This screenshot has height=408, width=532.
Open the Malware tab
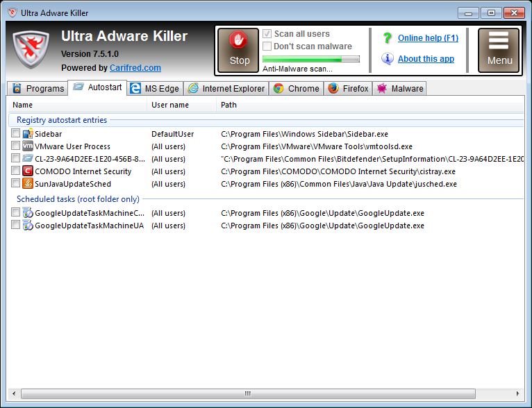point(399,88)
